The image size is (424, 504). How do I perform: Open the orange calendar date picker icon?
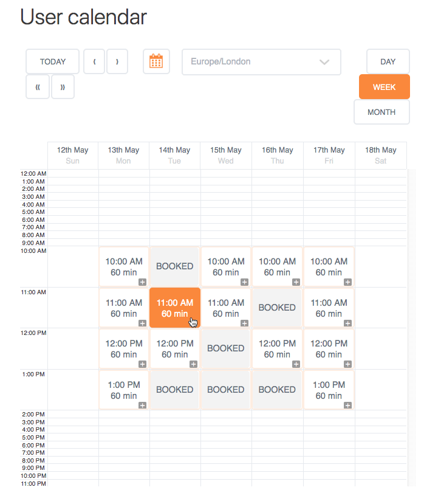(x=156, y=61)
